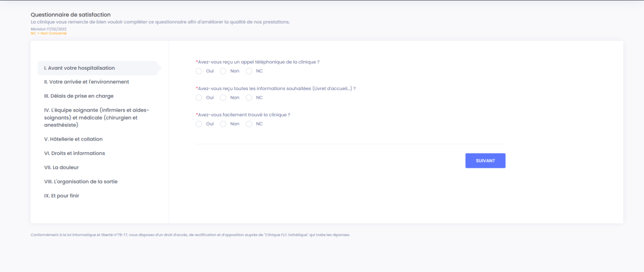Select NC for the phone call question
This screenshot has height=272, width=644.
point(249,71)
